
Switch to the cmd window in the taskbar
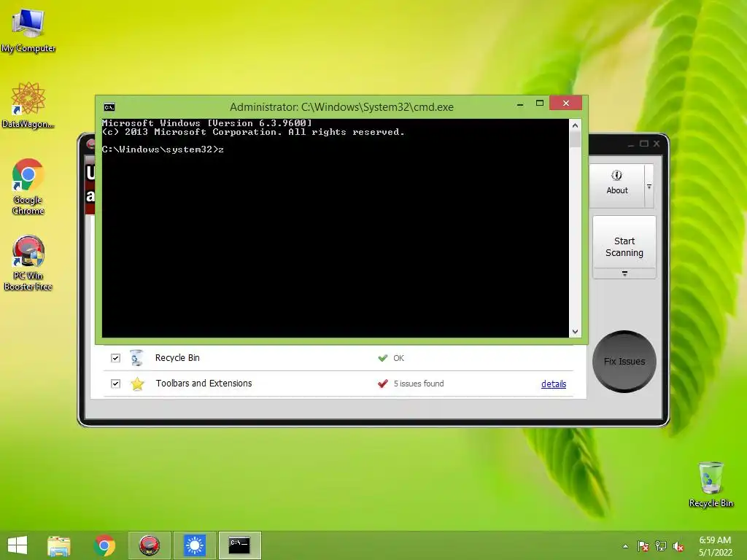click(x=239, y=545)
